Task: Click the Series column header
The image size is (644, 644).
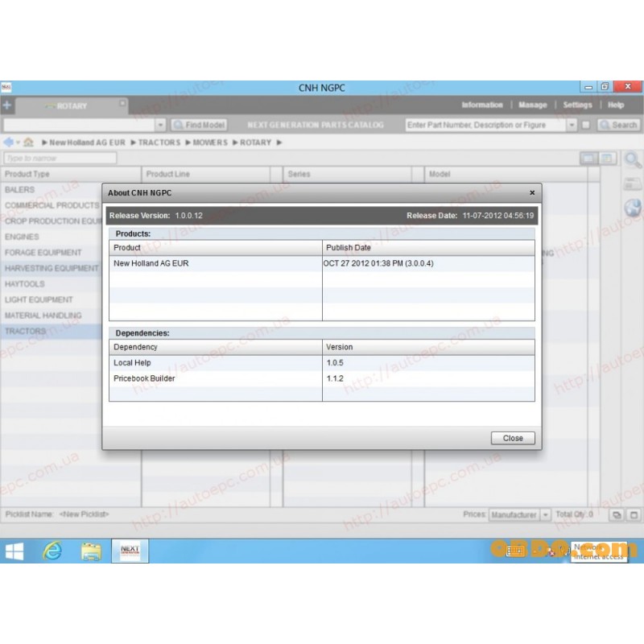Action: pos(348,174)
